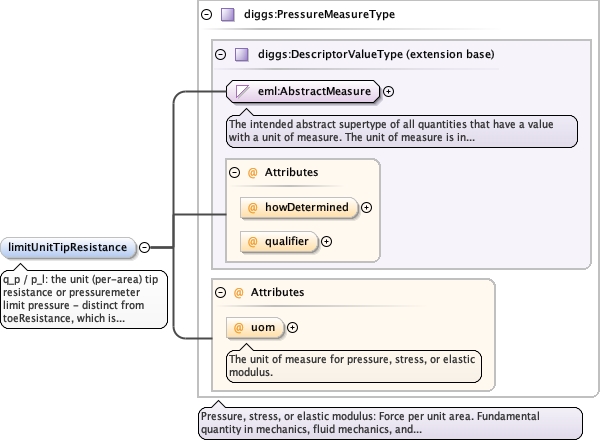
Task: Click the diggs:DescriptorValueType (extension base) title
Action: [376, 54]
